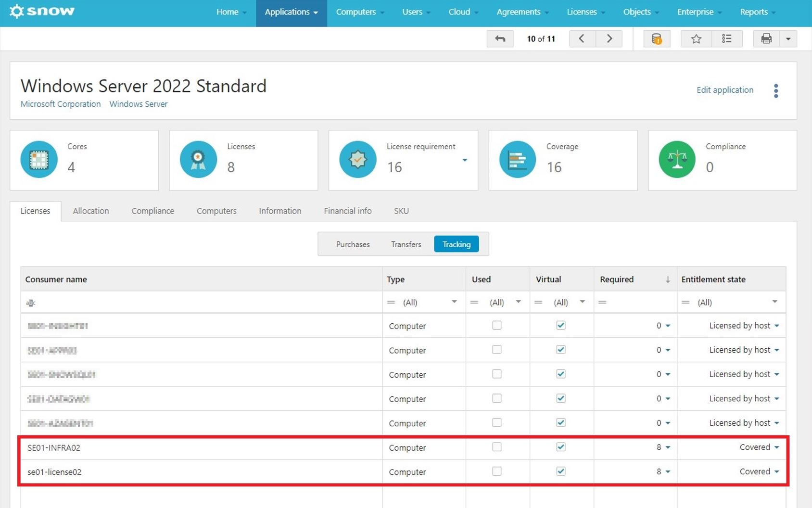Toggle Used checkbox in first table row
This screenshot has width=812, height=508.
(x=497, y=325)
